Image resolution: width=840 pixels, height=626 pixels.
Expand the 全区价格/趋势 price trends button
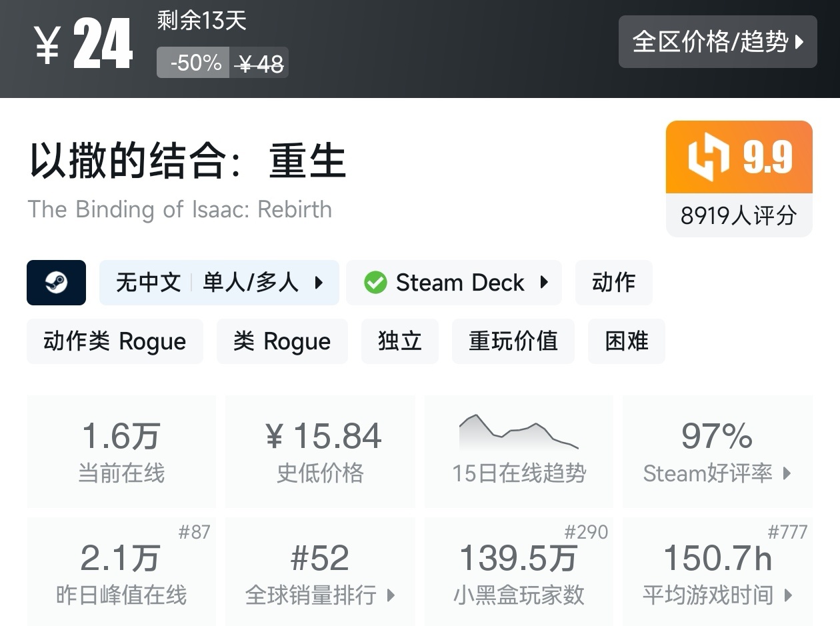(x=717, y=42)
